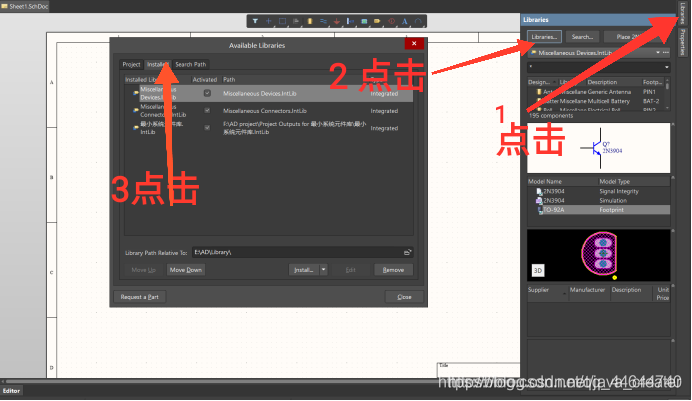Click the yellow place part icon
This screenshot has height=401, width=692.
pos(310,21)
